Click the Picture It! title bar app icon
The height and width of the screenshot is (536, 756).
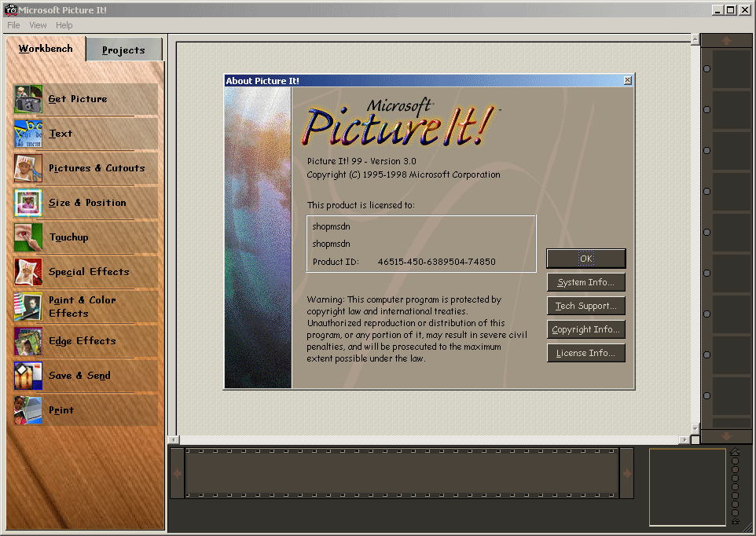[10, 9]
